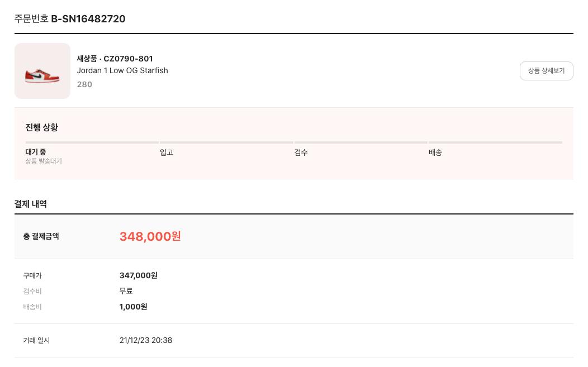Click the 진행 상황 section heading
This screenshot has height=367, width=588.
point(42,127)
